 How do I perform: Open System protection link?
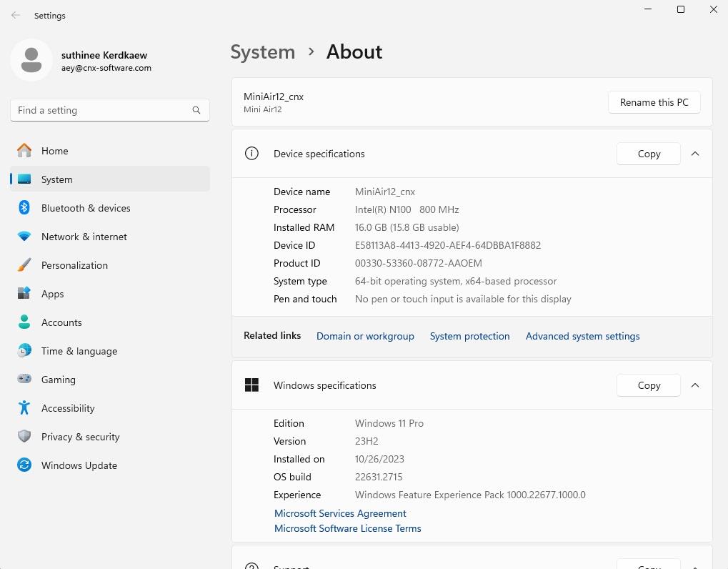[469, 336]
